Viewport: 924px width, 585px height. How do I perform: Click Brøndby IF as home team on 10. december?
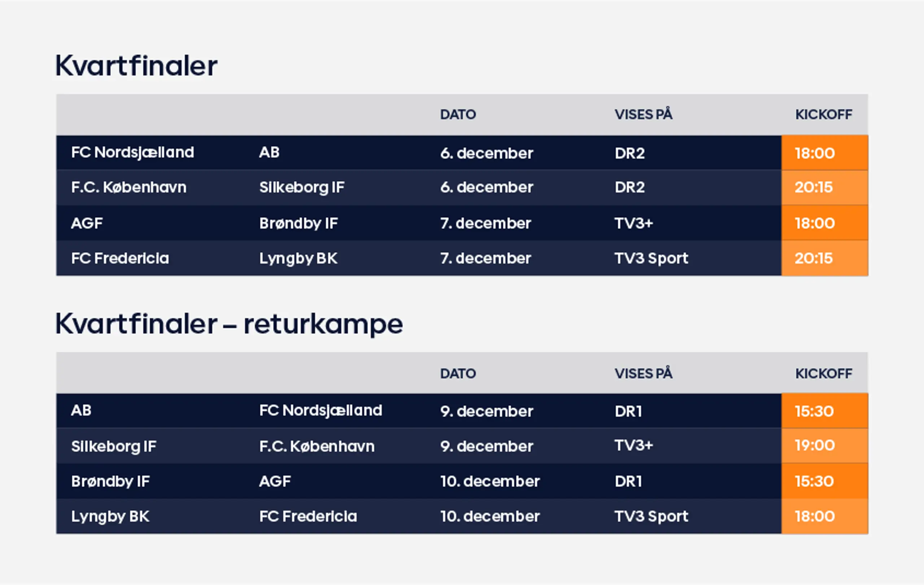tap(110, 481)
